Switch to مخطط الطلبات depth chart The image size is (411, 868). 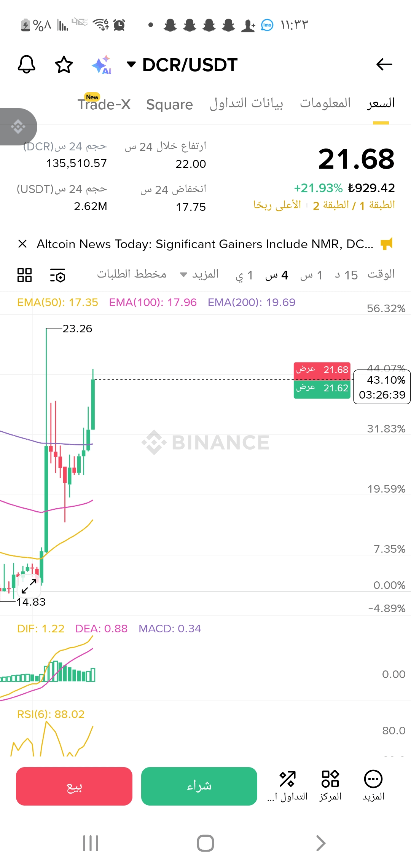point(131,274)
